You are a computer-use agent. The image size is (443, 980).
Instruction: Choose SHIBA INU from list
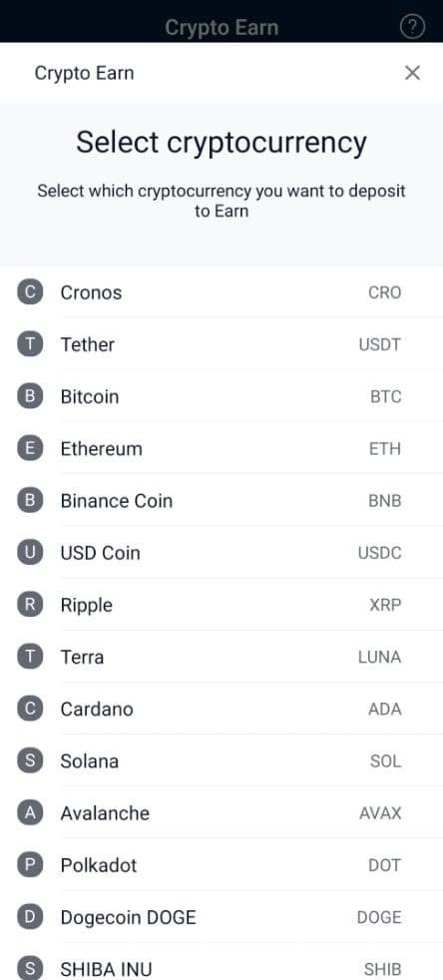(x=221, y=967)
